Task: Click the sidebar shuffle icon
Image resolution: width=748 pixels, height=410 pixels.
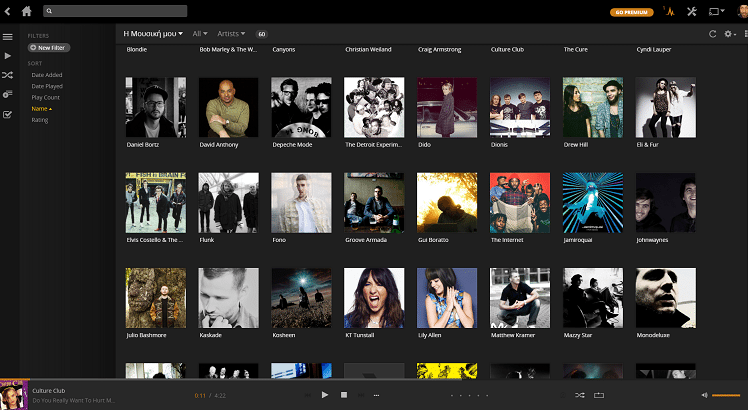Action: (x=8, y=75)
